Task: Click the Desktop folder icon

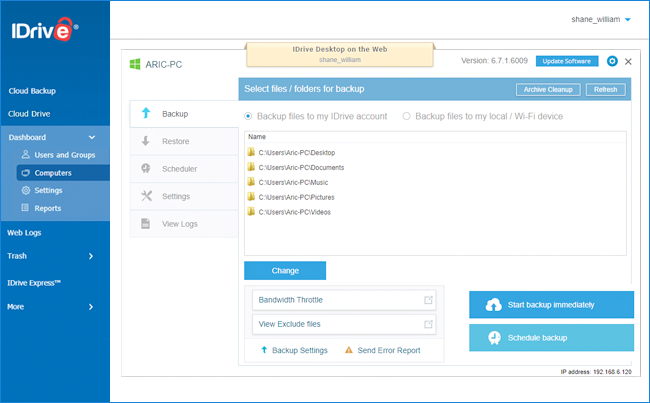Action: (x=251, y=152)
